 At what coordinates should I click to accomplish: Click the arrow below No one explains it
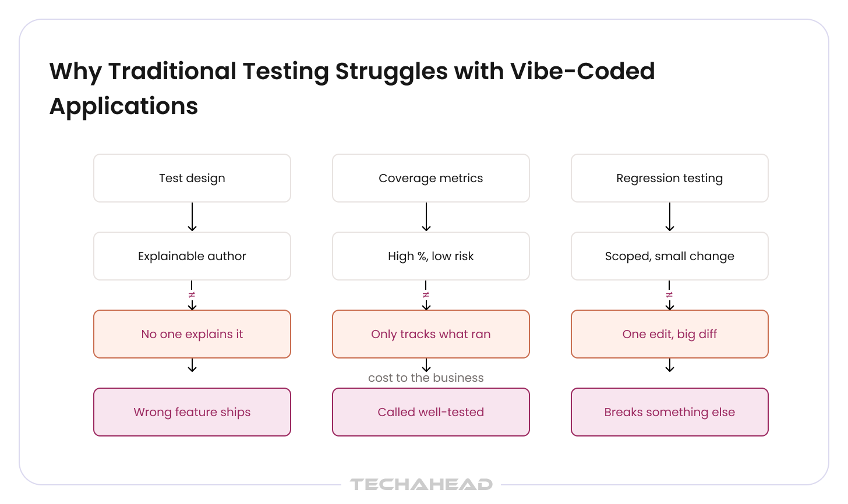192,365
